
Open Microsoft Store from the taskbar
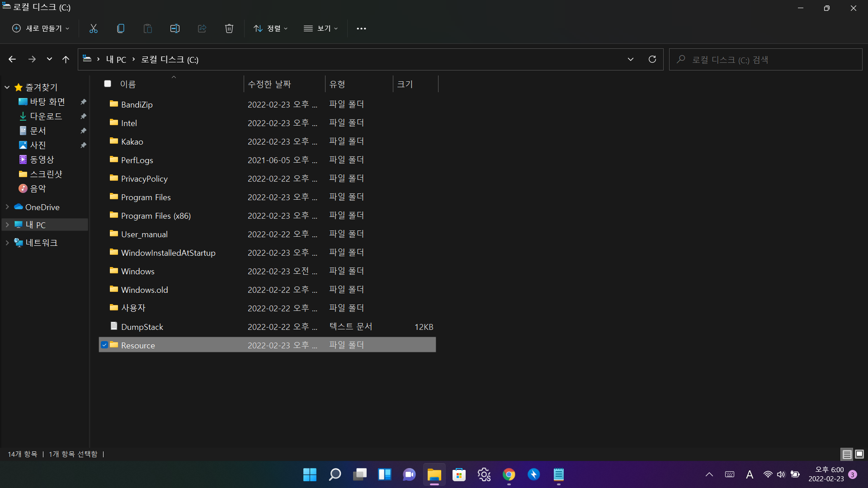(459, 474)
